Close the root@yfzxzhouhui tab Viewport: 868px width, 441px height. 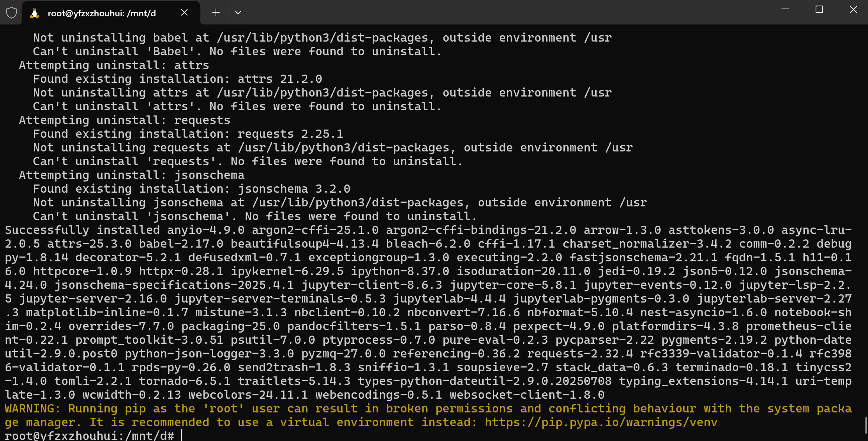pos(184,13)
